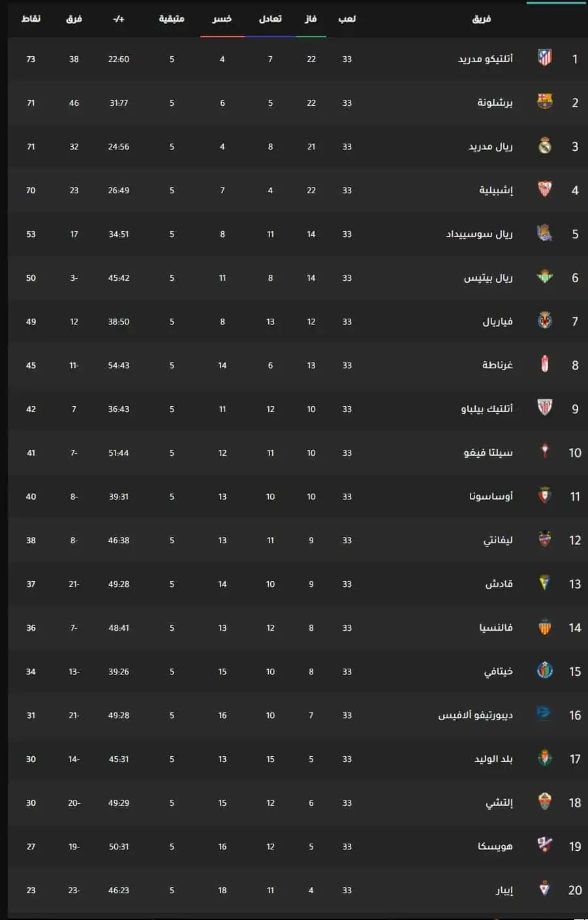The image size is (588, 920).
Task: Select the Sevilla club crest
Action: (x=544, y=189)
